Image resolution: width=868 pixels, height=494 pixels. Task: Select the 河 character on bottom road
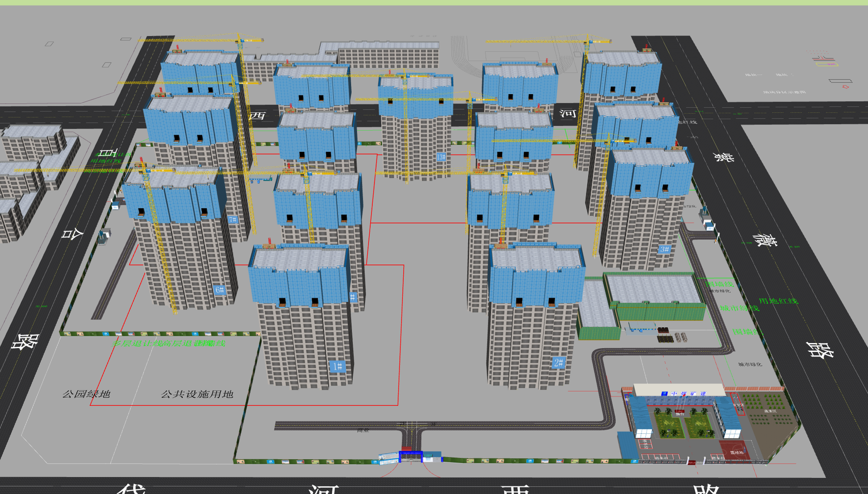(323, 490)
